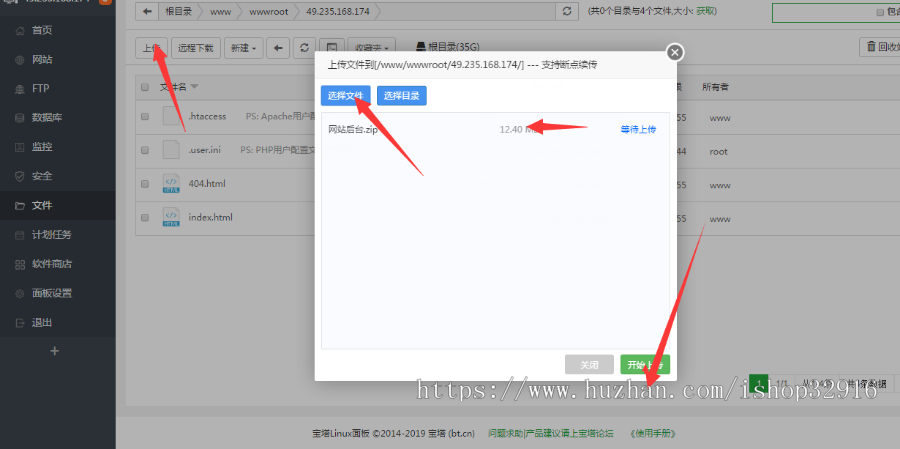
Task: Open the 404.html file name
Action: 207,184
